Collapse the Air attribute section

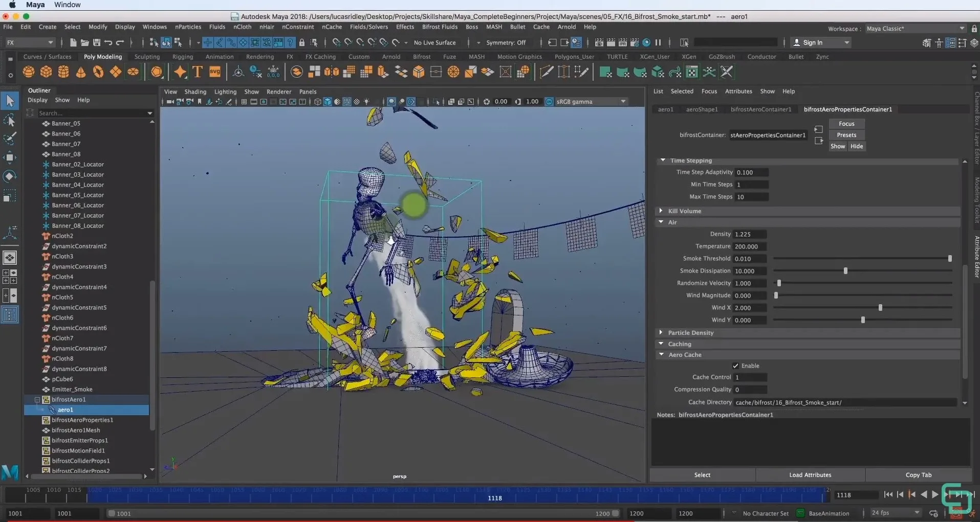[x=662, y=222]
